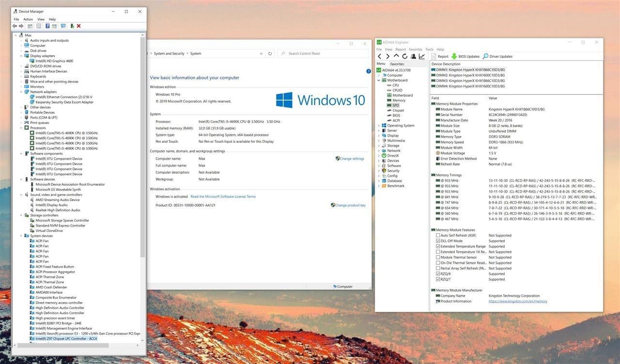The height and width of the screenshot is (364, 620).
Task: Select the DIMM1 Kingston HyperX entry
Action: click(x=468, y=70)
